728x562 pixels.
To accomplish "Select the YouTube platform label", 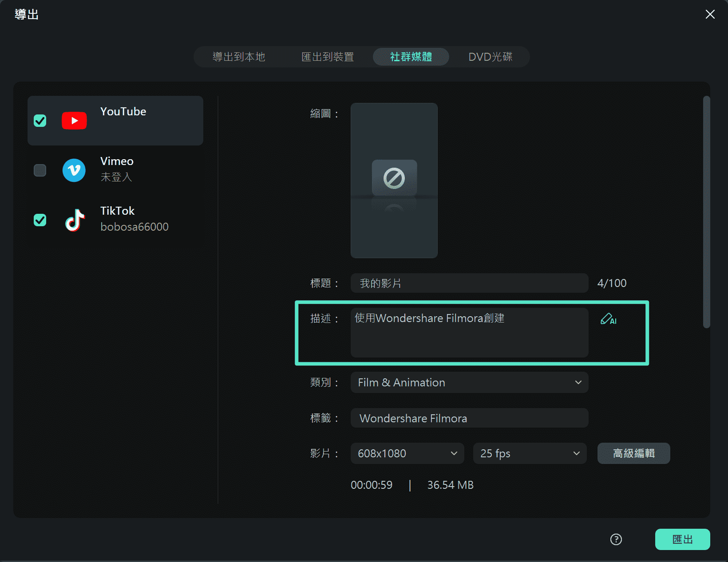I will (x=123, y=111).
